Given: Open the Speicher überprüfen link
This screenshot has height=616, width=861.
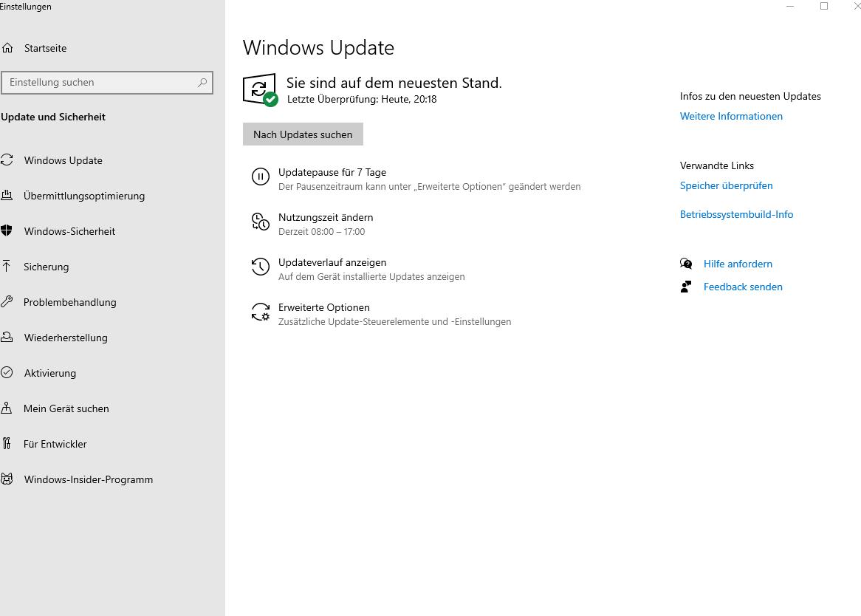Looking at the screenshot, I should tap(726, 185).
